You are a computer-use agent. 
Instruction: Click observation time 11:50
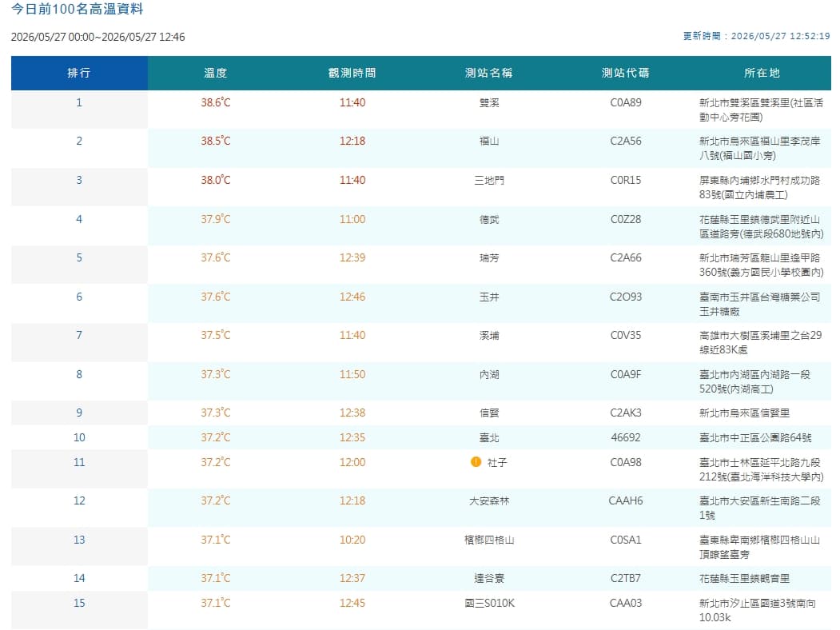(x=352, y=375)
